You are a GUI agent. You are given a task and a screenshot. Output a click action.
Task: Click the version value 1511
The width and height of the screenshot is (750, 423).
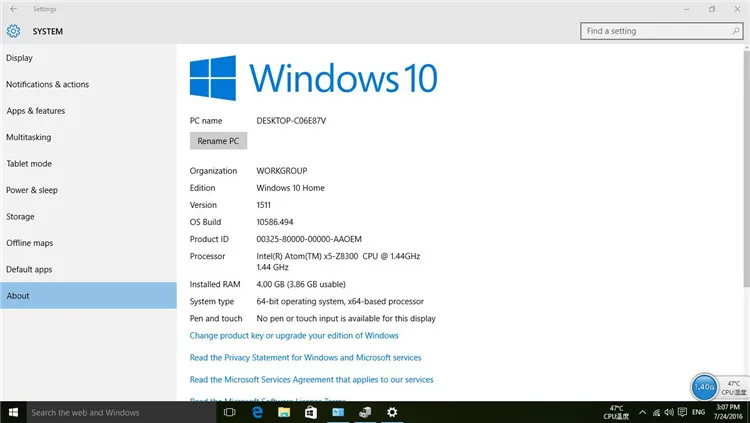pos(264,205)
